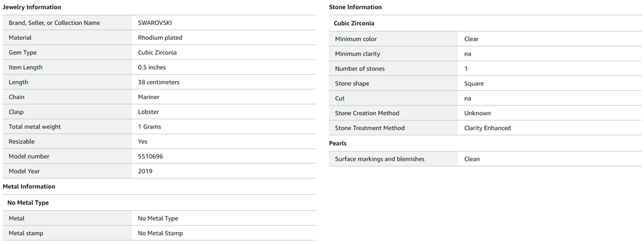Select the No Metal Stamp value
The height and width of the screenshot is (244, 644).
click(161, 233)
